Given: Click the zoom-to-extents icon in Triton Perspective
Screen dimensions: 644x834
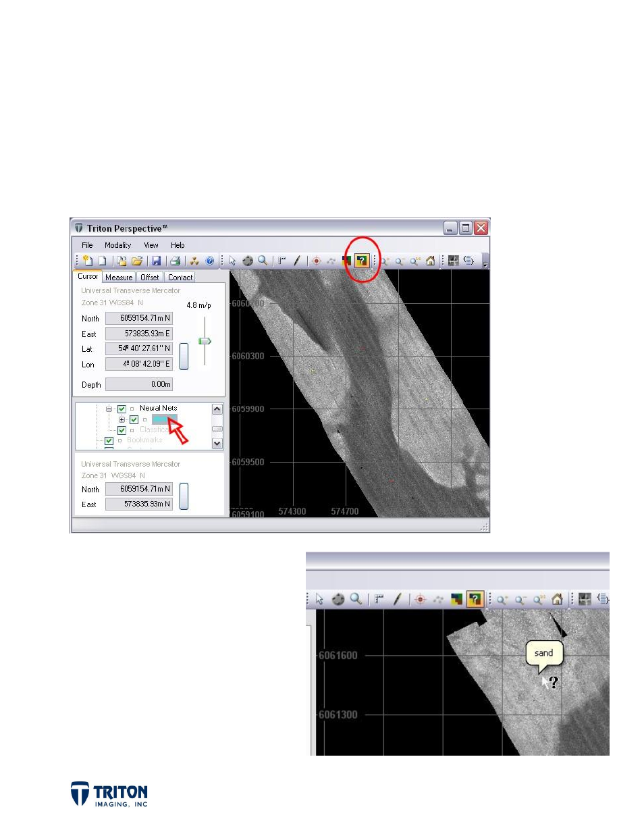Looking at the screenshot, I should [x=415, y=261].
